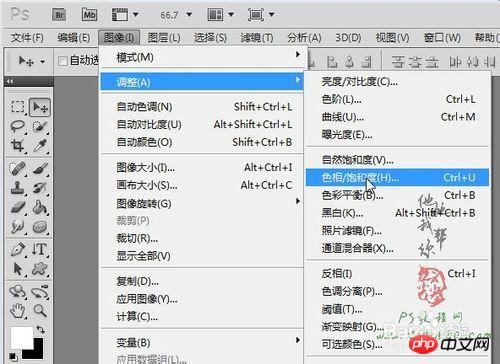The width and height of the screenshot is (500, 364).
Task: Open the 滤镜(T) menu
Action: (257, 38)
